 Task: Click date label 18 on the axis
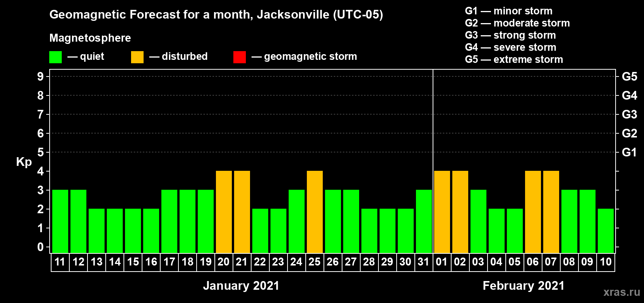click(188, 262)
